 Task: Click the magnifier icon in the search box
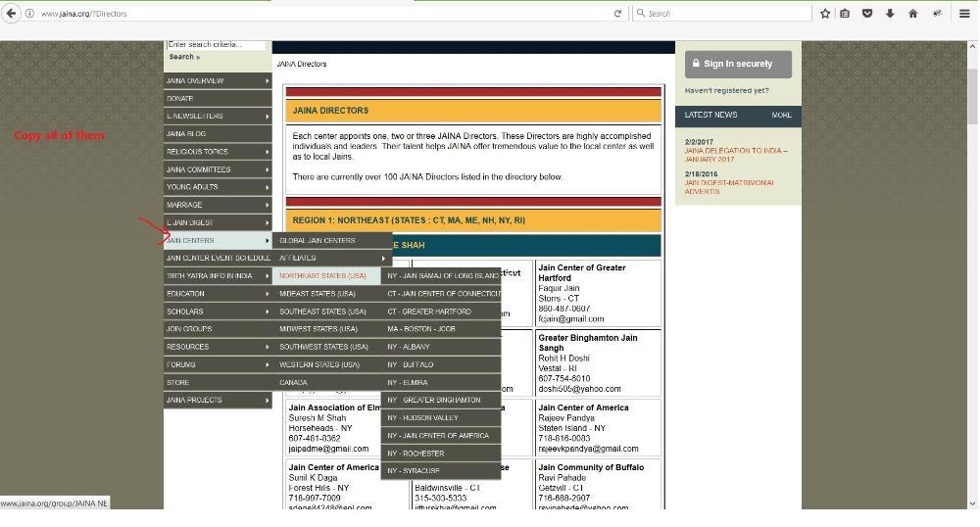coord(641,13)
